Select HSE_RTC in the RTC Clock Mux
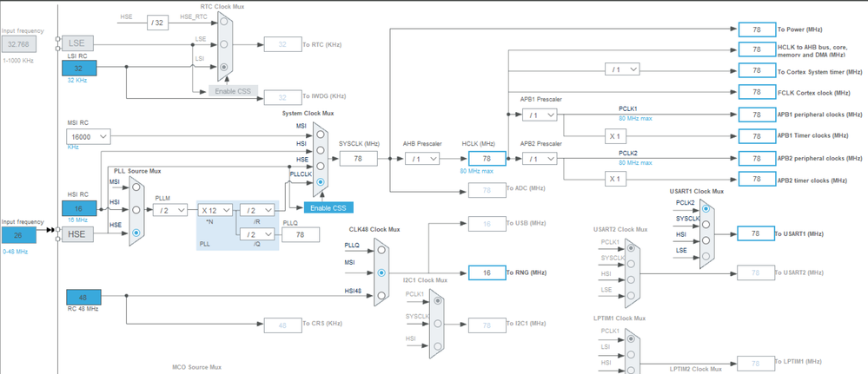The width and height of the screenshot is (868, 374). click(223, 23)
